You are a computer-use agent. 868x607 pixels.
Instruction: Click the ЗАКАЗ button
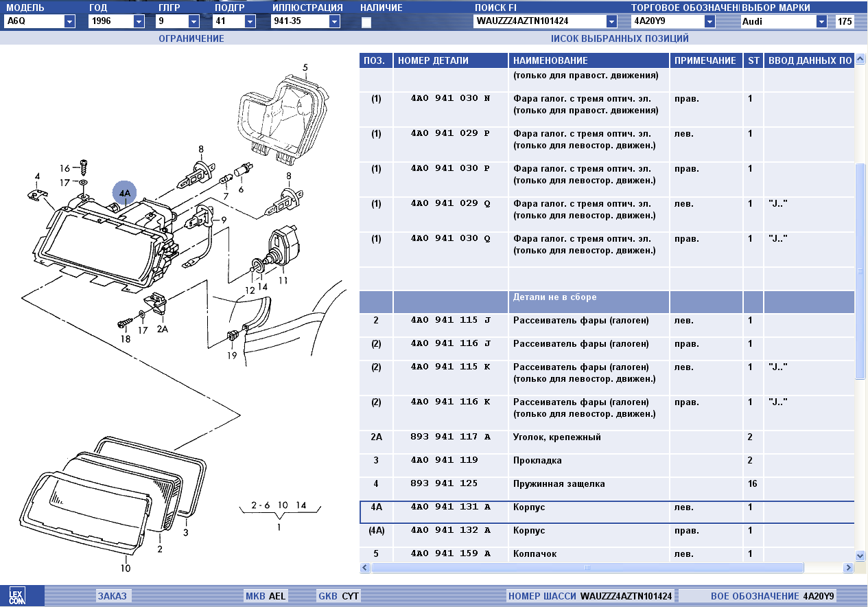pyautogui.click(x=112, y=596)
